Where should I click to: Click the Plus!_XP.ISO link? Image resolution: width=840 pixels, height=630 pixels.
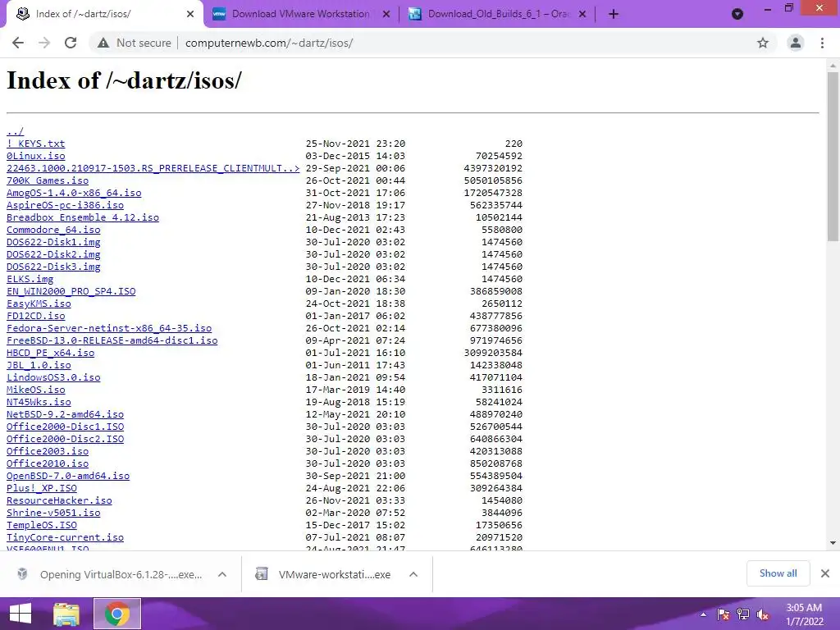tap(41, 489)
